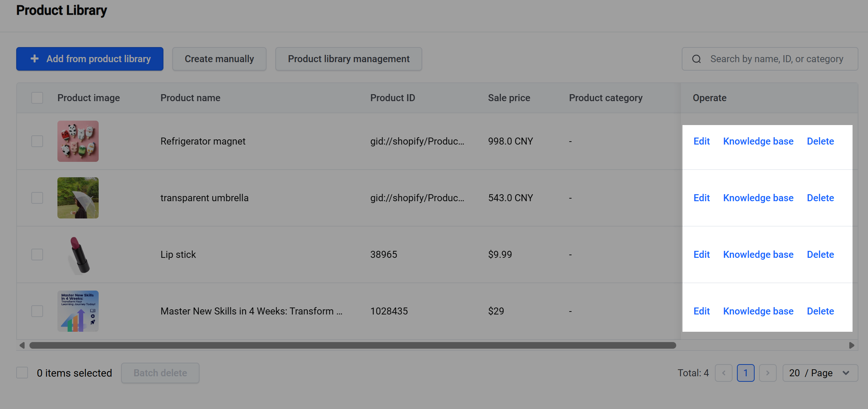Click scrollbar left arrow
The width and height of the screenshot is (868, 409).
tap(22, 345)
